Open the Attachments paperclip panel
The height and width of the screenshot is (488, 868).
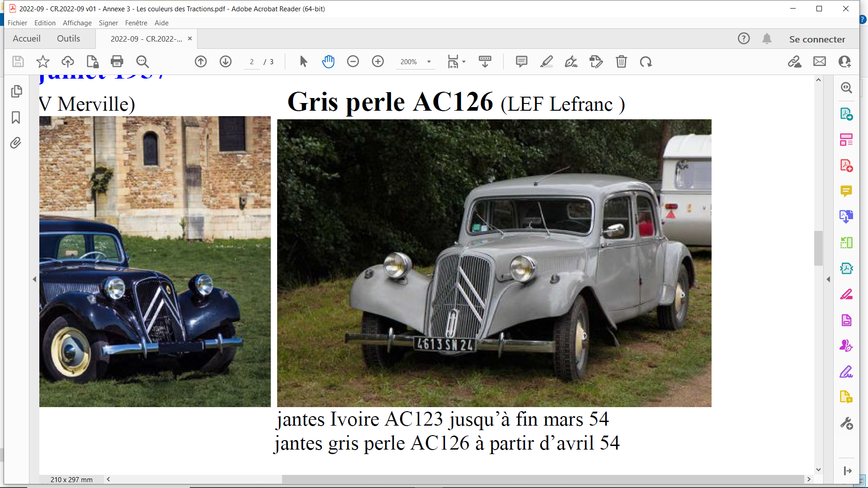click(16, 143)
